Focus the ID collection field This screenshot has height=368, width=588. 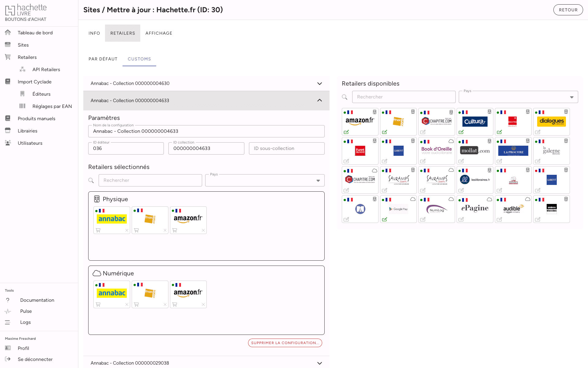pos(206,148)
